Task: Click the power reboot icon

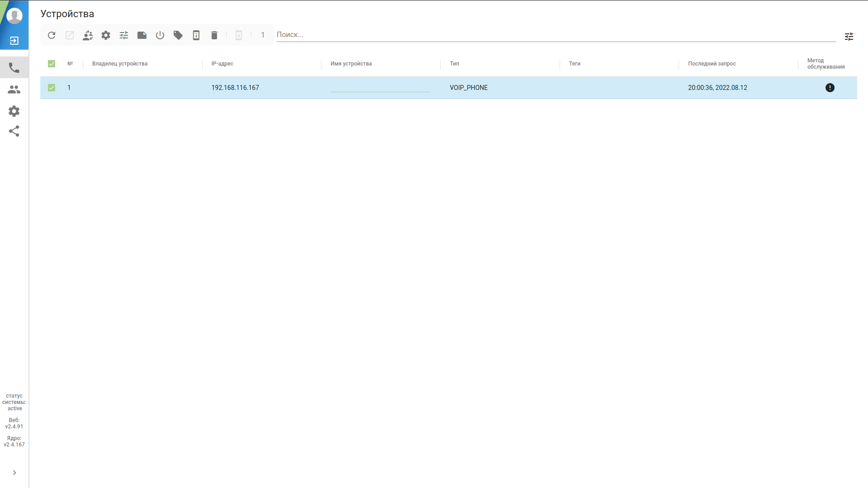Action: [160, 35]
